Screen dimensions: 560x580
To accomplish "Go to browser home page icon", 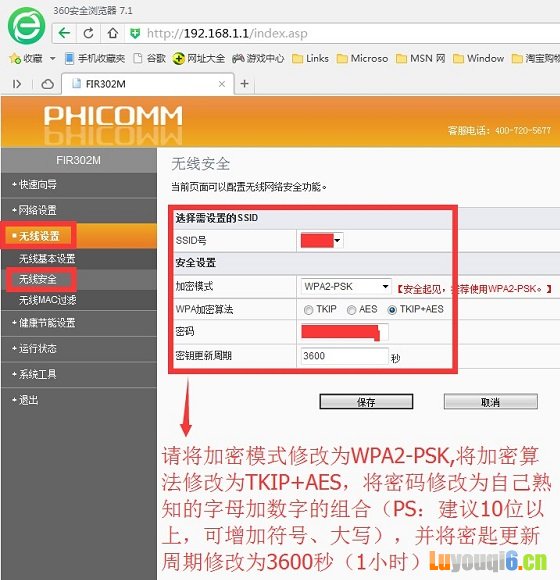I will (x=112, y=33).
